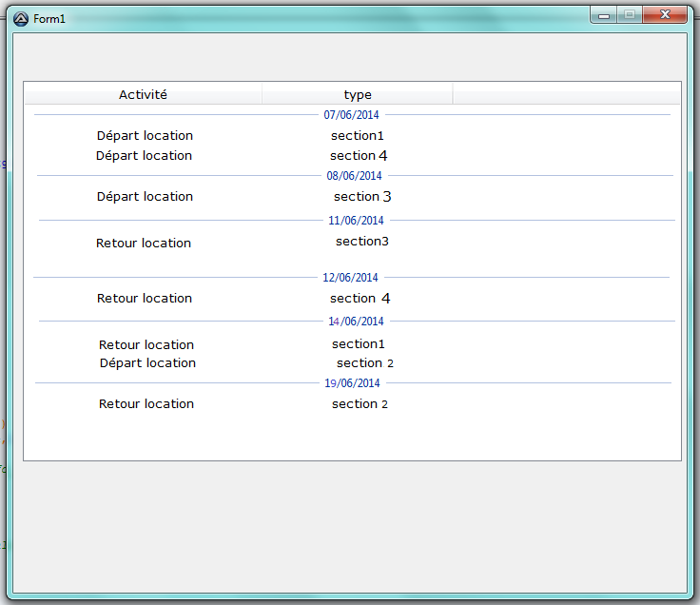Click the type column header
This screenshot has height=605, width=700.
tap(358, 94)
